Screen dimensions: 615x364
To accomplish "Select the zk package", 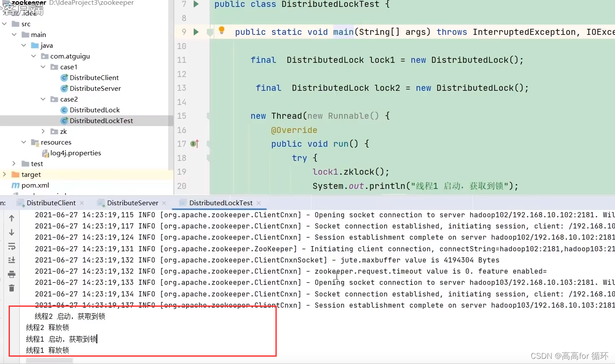I will [x=59, y=131].
